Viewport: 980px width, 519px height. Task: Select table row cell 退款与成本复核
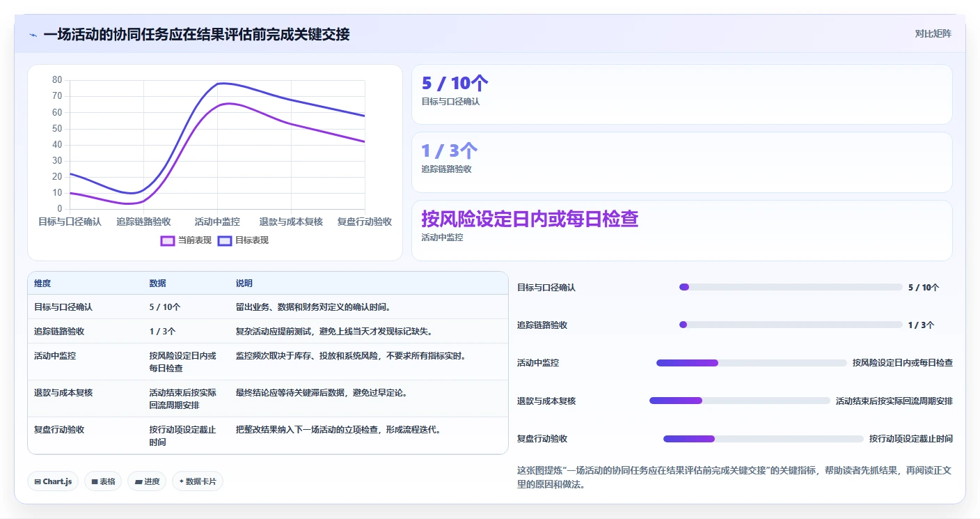pyautogui.click(x=63, y=392)
